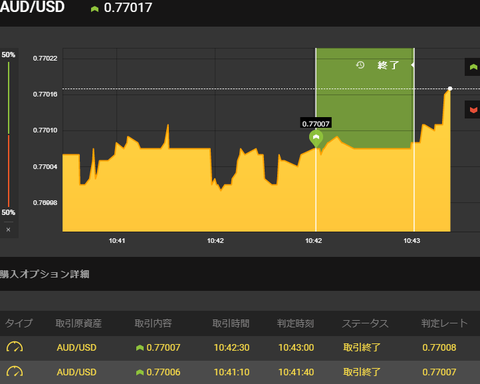Click 取引終了 status in the 10:41:10 row

click(x=362, y=372)
